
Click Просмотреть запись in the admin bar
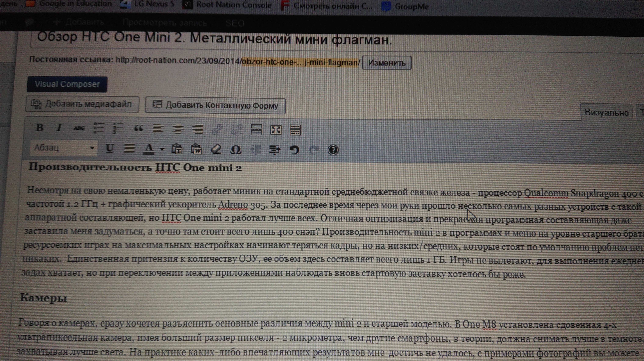pyautogui.click(x=165, y=23)
